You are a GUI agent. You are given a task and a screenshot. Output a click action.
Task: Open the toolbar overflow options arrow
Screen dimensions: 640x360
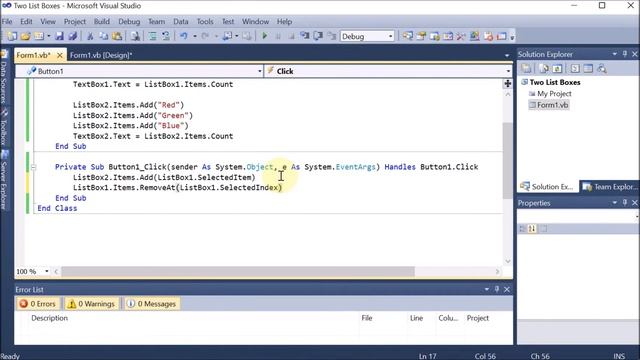512,37
